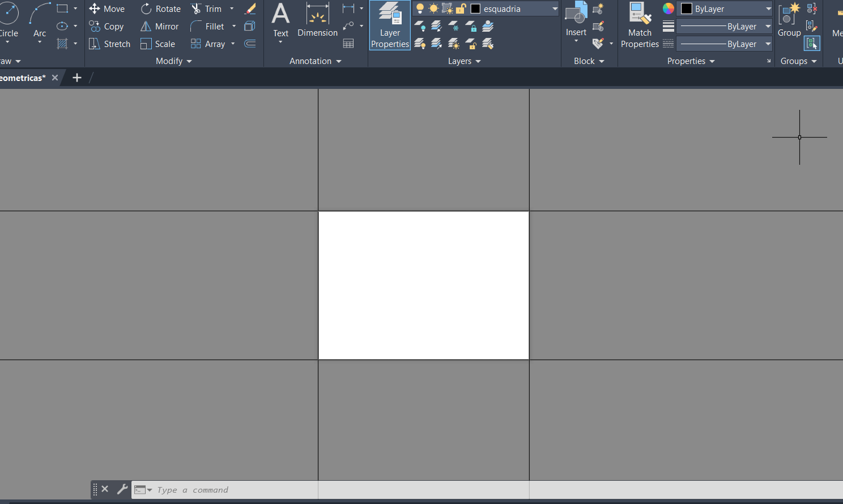
Task: Insert a Table from Annotation panel
Action: click(348, 44)
